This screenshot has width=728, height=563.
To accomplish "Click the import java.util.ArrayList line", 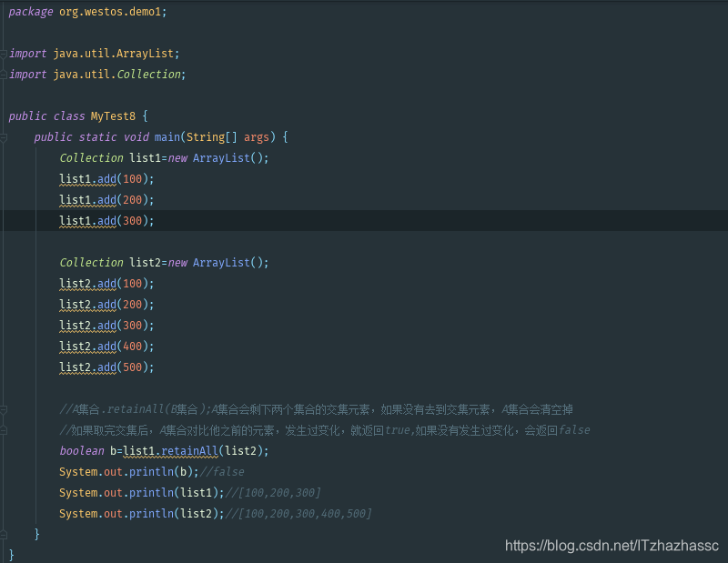I will click(95, 54).
